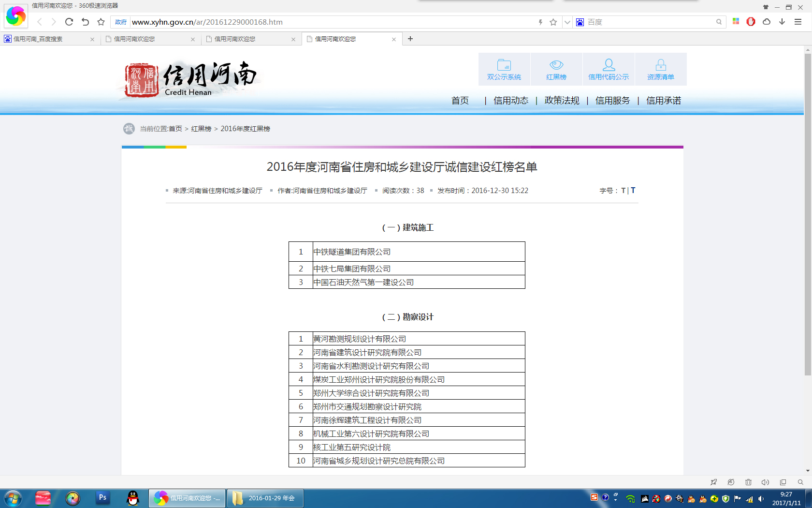Image resolution: width=812 pixels, height=508 pixels.
Task: Open 资源清单 lock icon link
Action: point(661,69)
